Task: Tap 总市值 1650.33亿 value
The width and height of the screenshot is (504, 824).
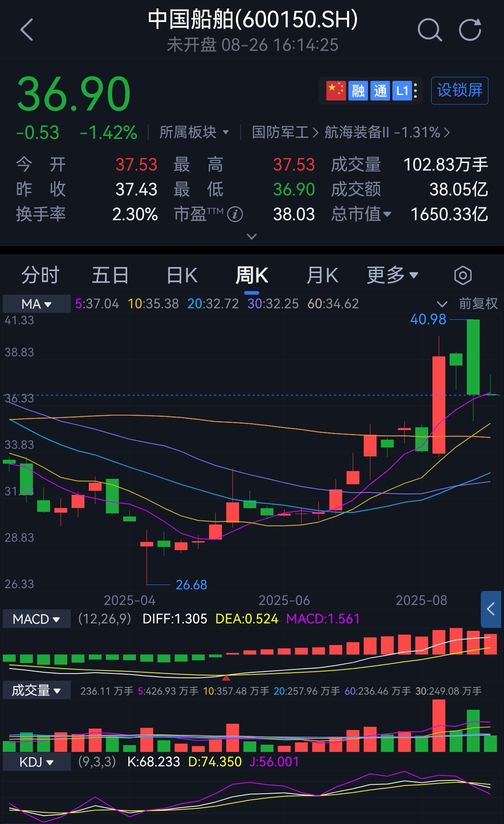Action: [x=449, y=214]
